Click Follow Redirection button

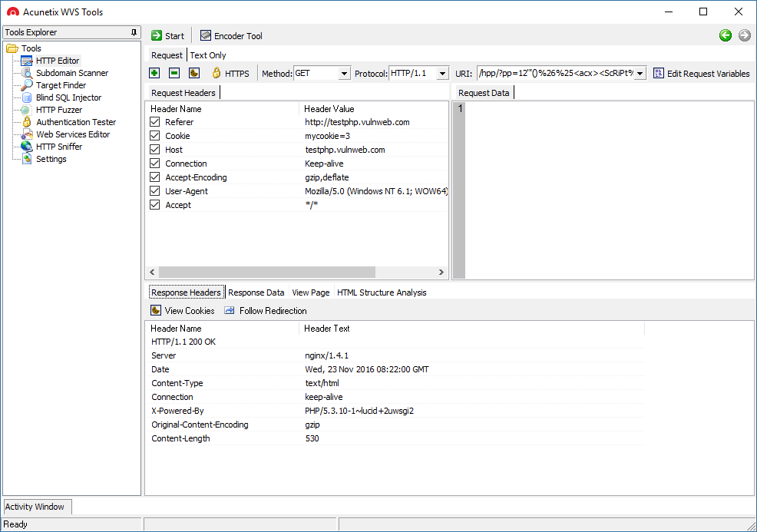click(266, 311)
